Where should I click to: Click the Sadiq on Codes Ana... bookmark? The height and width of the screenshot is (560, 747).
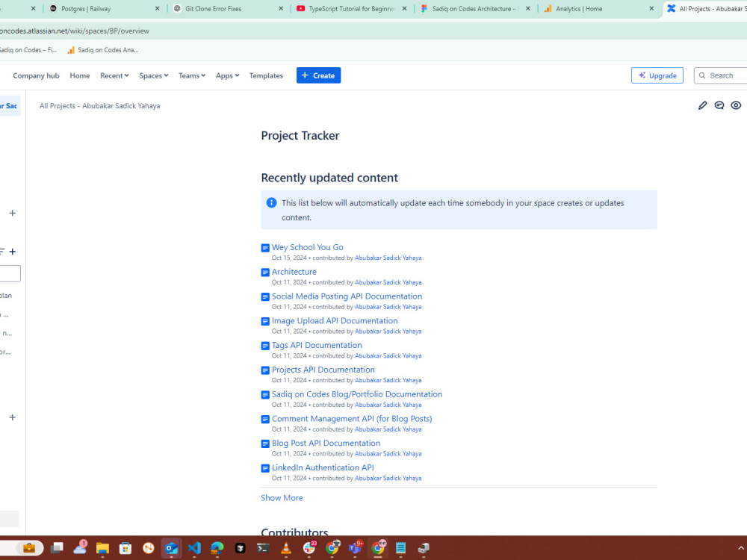click(x=103, y=49)
